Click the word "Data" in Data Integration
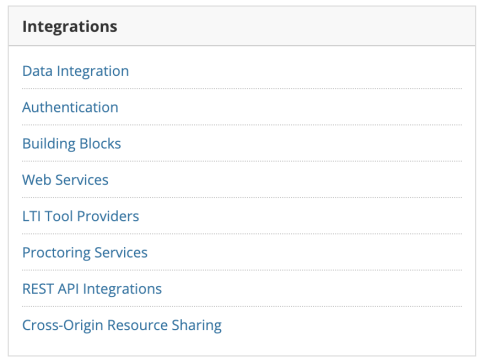The width and height of the screenshot is (485, 362). pyautogui.click(x=37, y=71)
